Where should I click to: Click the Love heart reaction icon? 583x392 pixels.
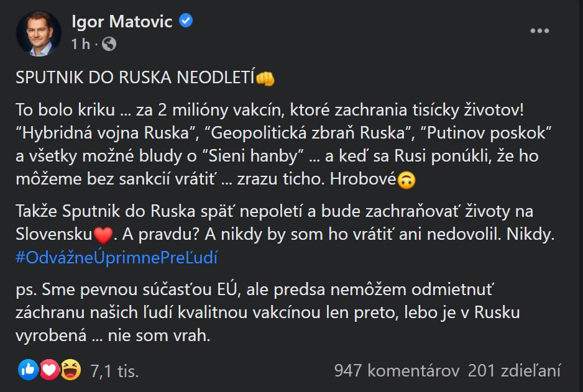pyautogui.click(x=49, y=371)
